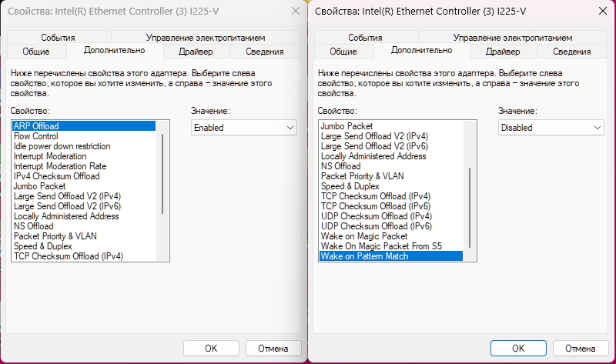The image size is (616, 364).
Task: Switch to Общие tab in right window
Action: point(343,52)
